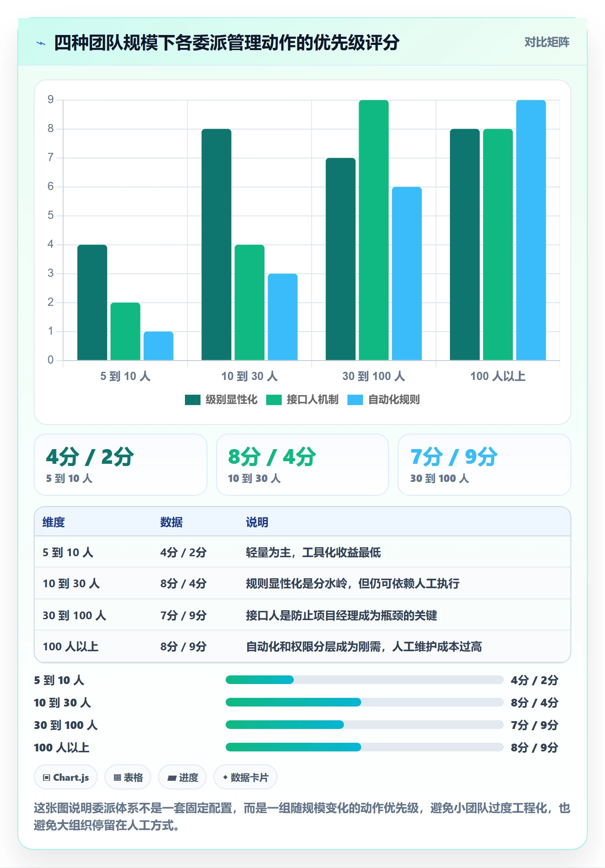Click the 级别显性化 bar in 10 到 30 人 group
This screenshot has height=868, width=605.
click(217, 244)
